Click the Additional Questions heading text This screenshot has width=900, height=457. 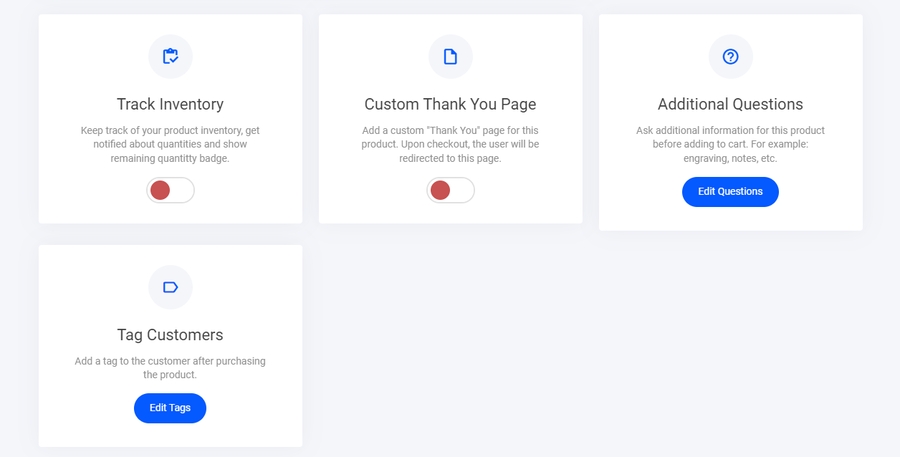[730, 104]
